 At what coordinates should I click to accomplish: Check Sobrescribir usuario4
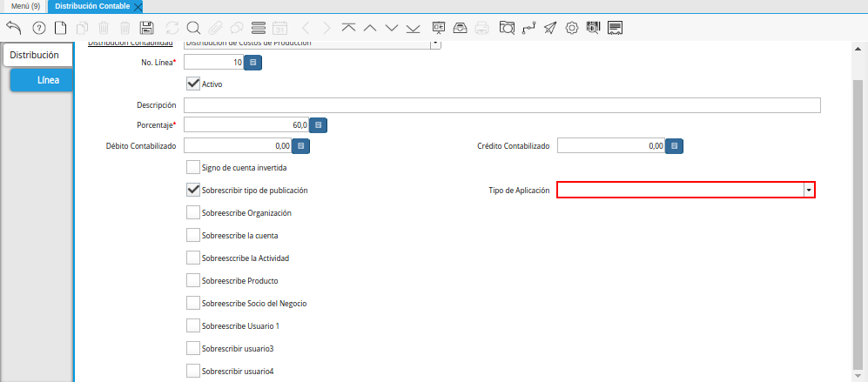(x=193, y=371)
